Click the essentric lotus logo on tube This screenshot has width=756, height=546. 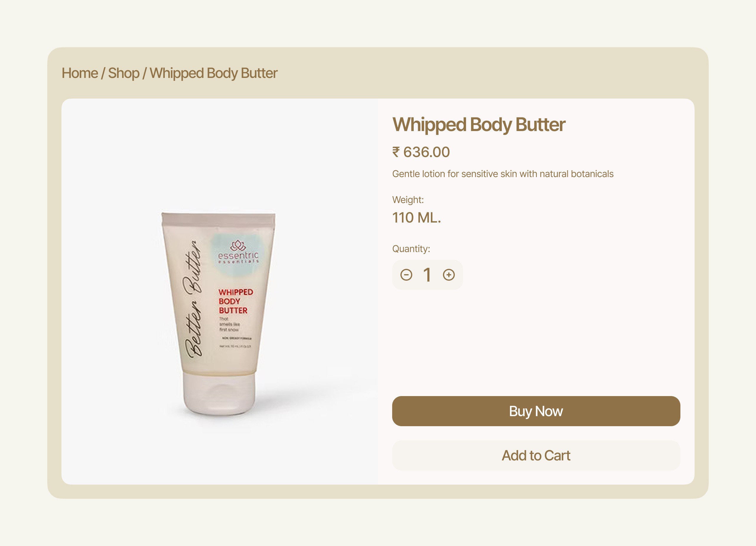pyautogui.click(x=238, y=246)
